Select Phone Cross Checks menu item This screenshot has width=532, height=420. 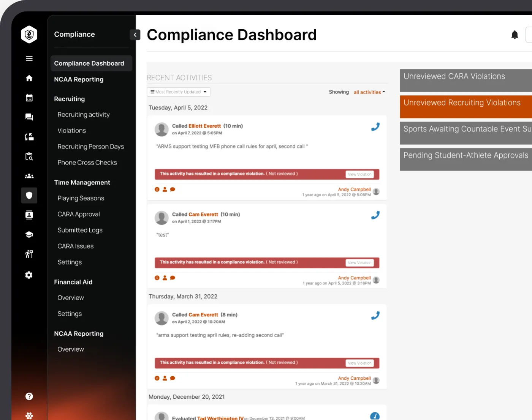[x=87, y=163]
